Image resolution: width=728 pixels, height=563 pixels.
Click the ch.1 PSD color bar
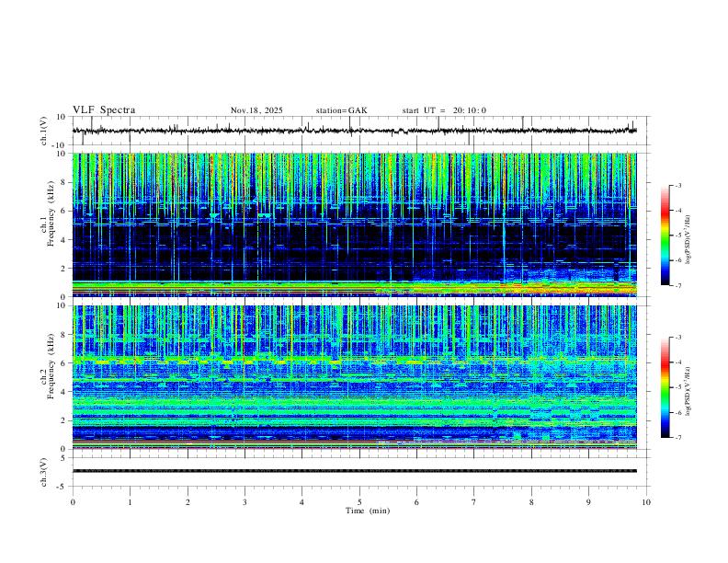[x=665, y=236]
